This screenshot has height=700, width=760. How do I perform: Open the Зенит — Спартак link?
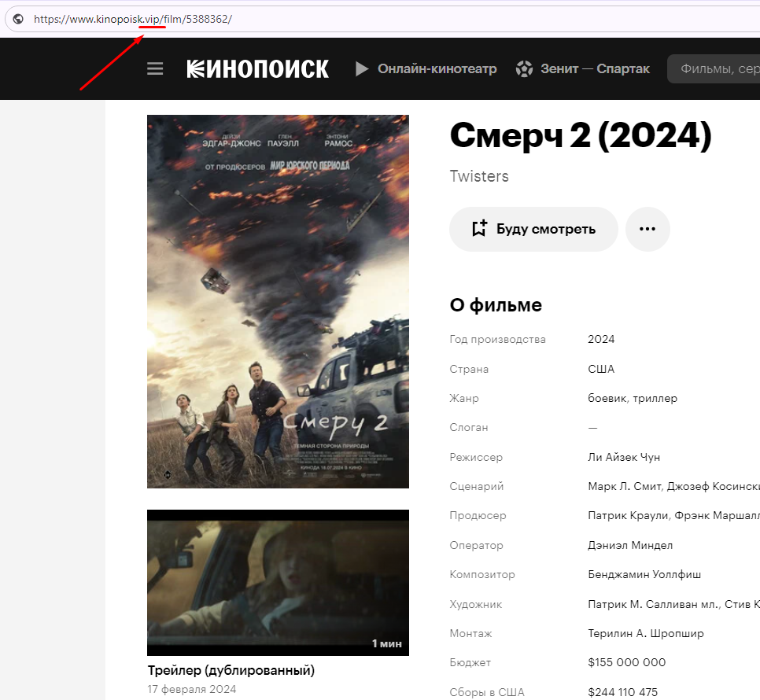pos(595,68)
